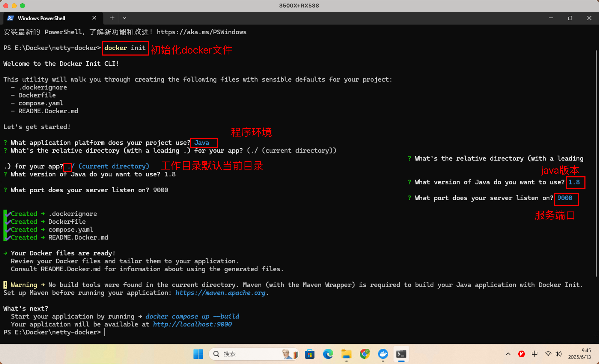Open Microsoft Edge from taskbar
The image size is (599, 364).
click(328, 354)
